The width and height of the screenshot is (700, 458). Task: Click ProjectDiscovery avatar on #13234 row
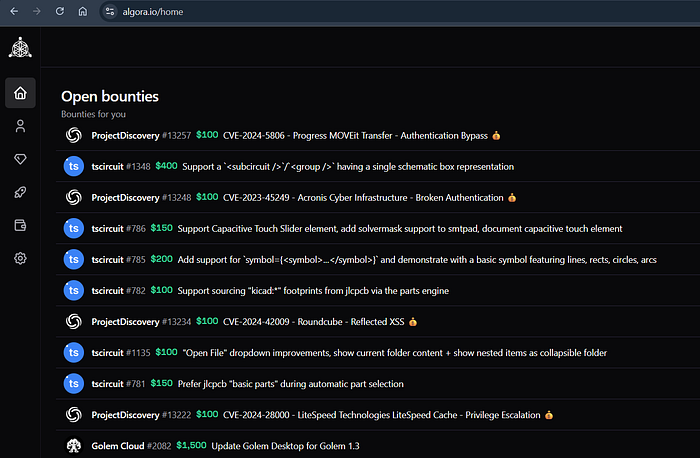tap(74, 321)
